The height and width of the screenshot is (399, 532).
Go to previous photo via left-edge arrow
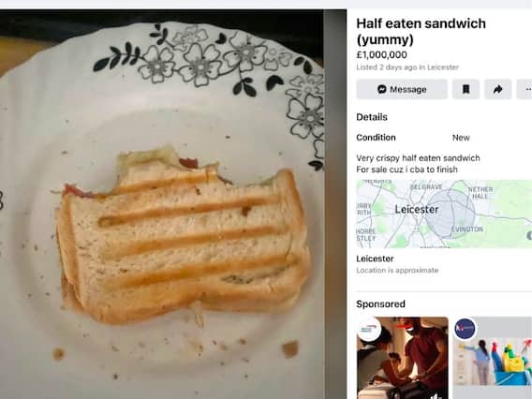click(x=1, y=200)
